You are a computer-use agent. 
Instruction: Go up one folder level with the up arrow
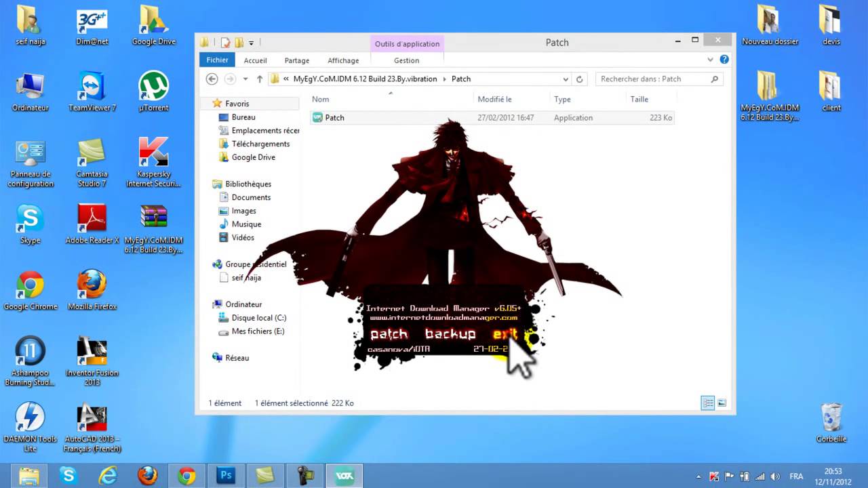259,79
